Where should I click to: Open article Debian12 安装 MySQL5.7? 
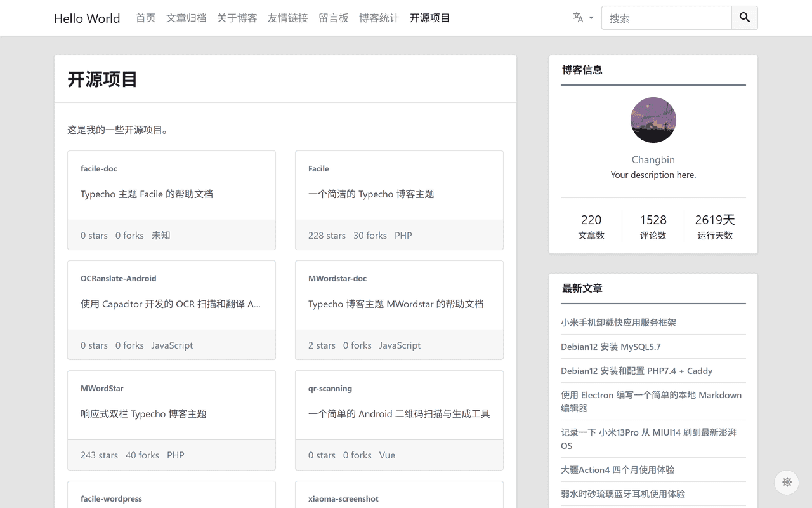611,346
